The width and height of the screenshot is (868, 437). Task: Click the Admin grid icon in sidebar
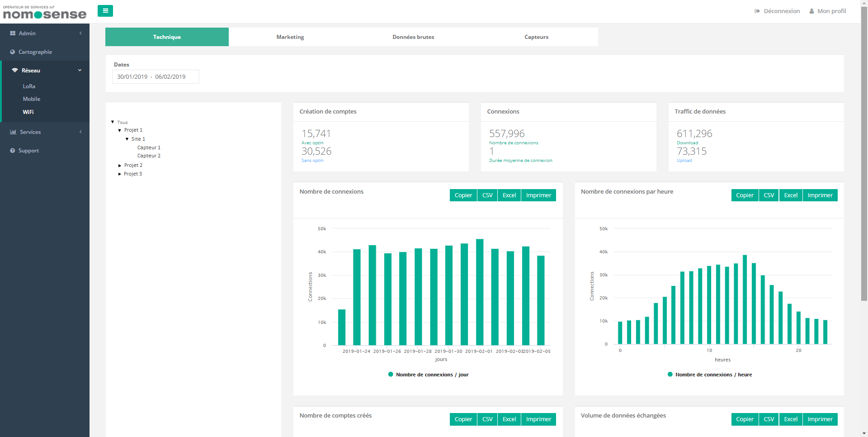(13, 33)
